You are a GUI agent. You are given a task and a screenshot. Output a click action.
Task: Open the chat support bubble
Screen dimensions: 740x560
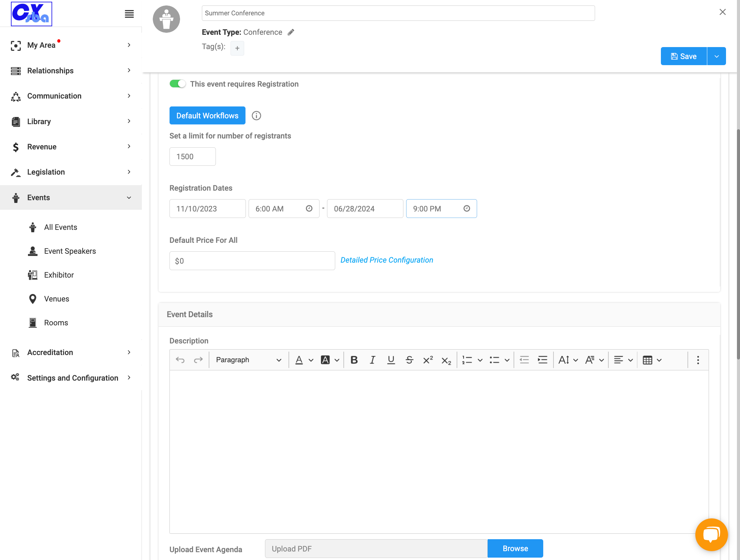pyautogui.click(x=711, y=534)
